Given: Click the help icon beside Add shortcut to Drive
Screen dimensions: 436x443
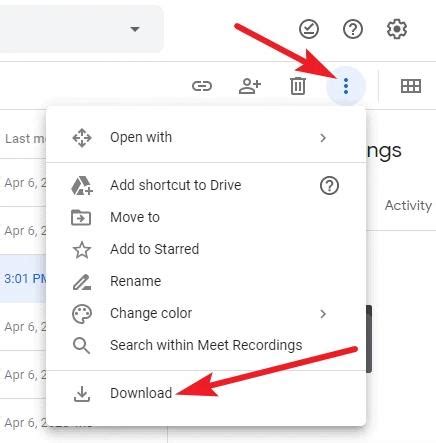Looking at the screenshot, I should (x=329, y=186).
